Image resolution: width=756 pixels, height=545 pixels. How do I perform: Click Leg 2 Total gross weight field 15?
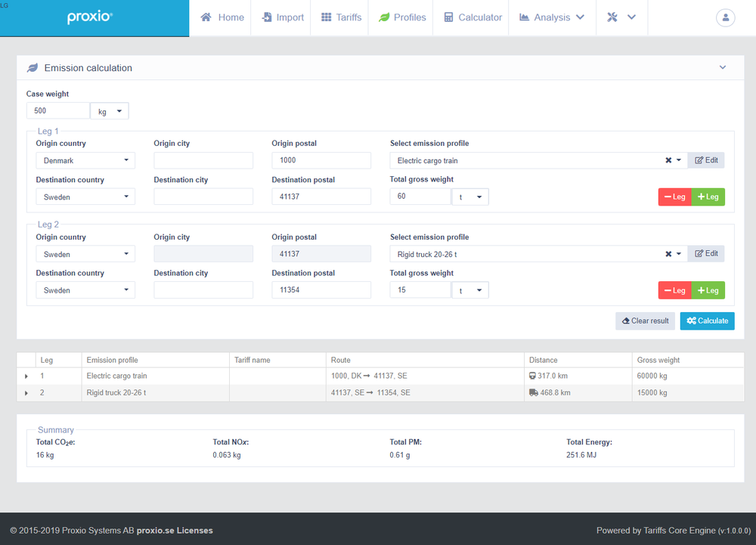420,290
